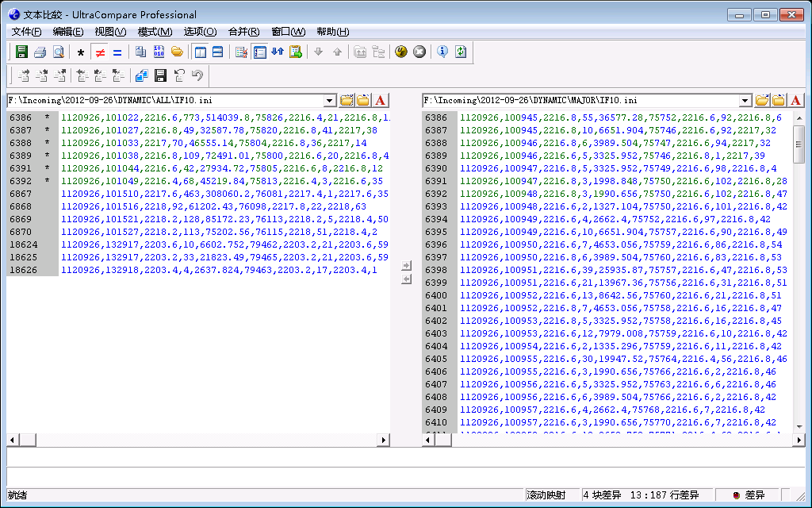This screenshot has width=812, height=508.
Task: Click the left file path input field
Action: (x=165, y=101)
